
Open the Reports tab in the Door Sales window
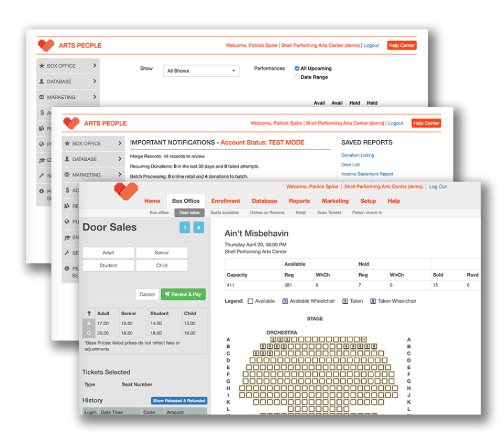(299, 201)
